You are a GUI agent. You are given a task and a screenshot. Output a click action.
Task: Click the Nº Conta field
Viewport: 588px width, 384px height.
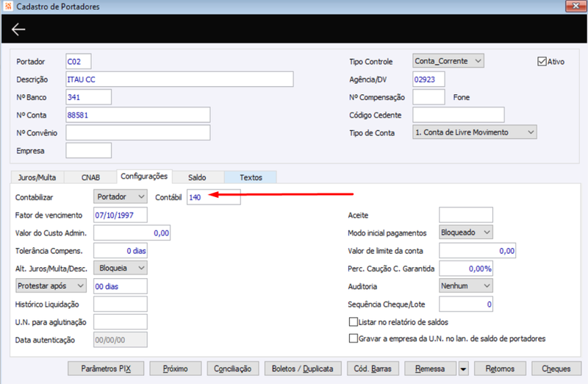tap(138, 115)
